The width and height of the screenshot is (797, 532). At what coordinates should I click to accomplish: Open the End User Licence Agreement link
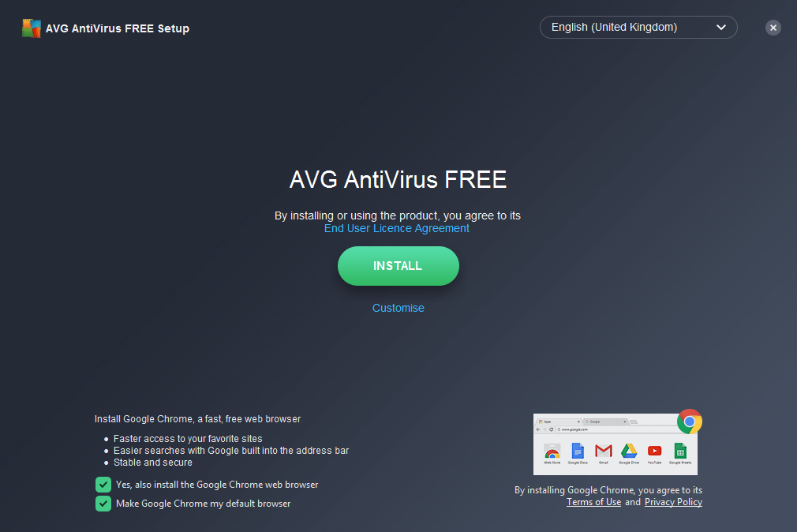(396, 228)
